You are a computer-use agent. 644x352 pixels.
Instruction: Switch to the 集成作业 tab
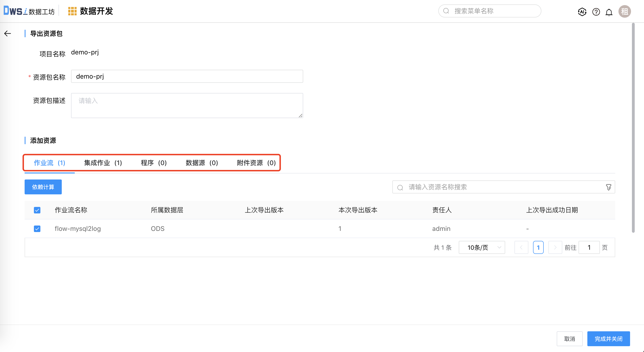click(103, 163)
